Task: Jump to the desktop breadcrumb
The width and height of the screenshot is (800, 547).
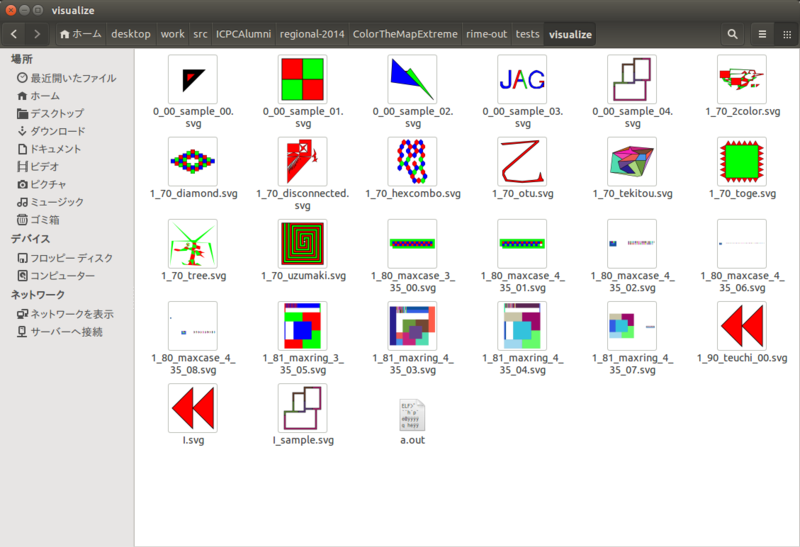Action: 131,34
